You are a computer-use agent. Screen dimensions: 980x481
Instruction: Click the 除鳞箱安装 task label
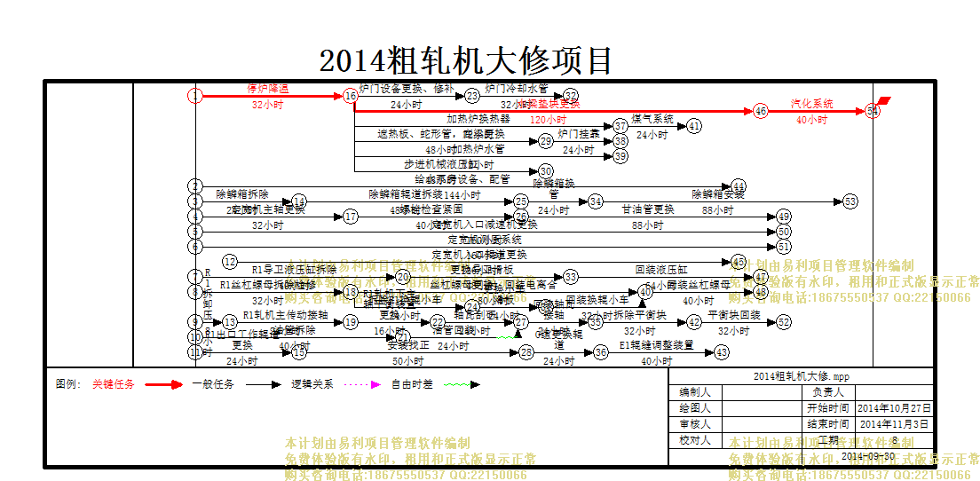tap(718, 193)
